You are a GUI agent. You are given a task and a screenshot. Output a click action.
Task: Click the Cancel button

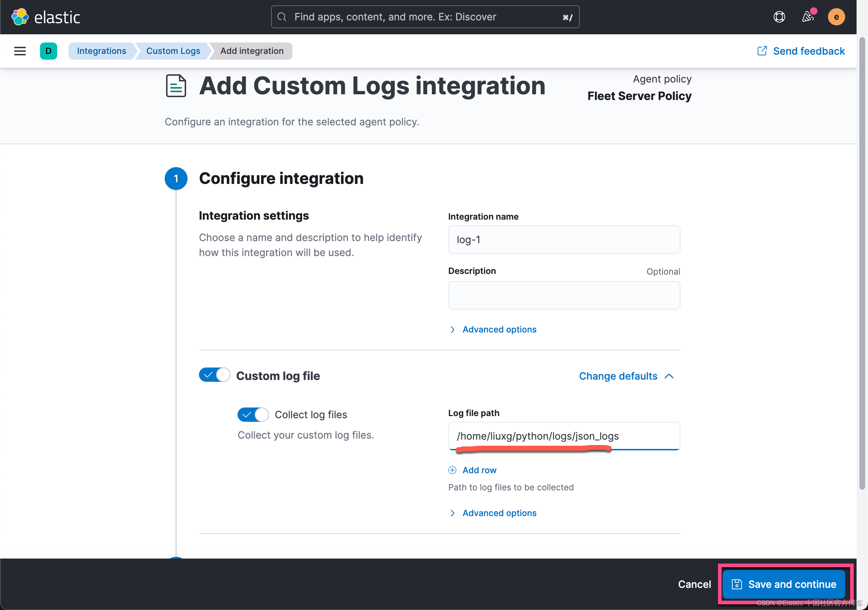click(x=694, y=584)
